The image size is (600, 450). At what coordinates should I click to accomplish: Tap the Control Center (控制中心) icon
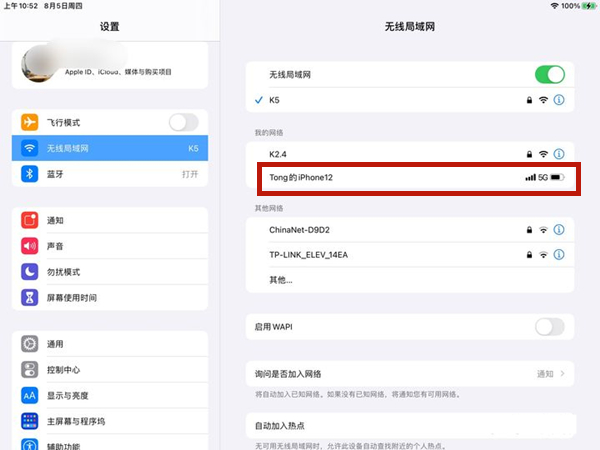coord(29,370)
